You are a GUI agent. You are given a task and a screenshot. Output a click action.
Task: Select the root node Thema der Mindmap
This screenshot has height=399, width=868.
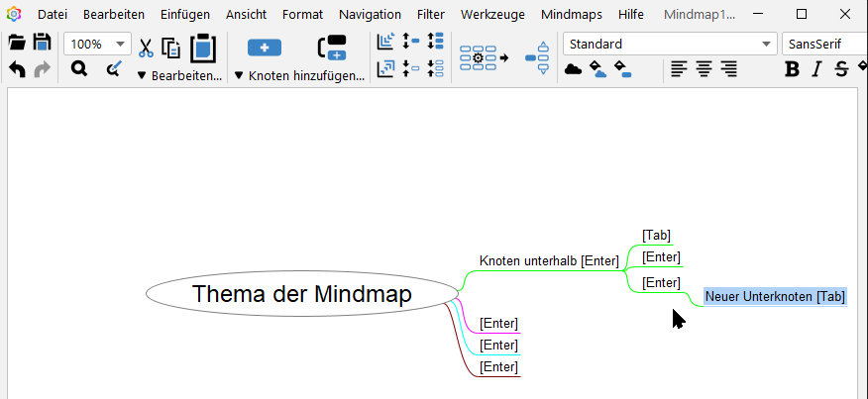[x=301, y=294]
